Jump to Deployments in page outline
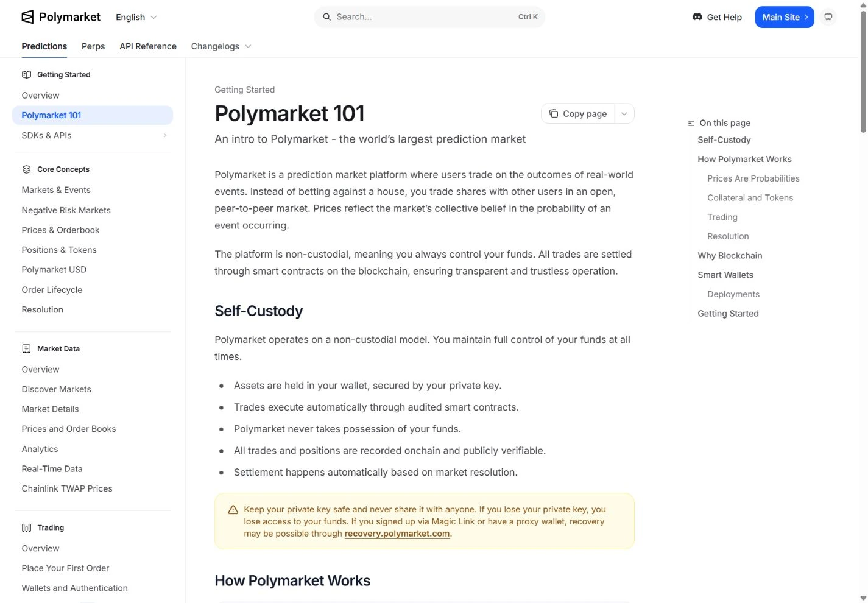This screenshot has width=868, height=603. click(733, 294)
